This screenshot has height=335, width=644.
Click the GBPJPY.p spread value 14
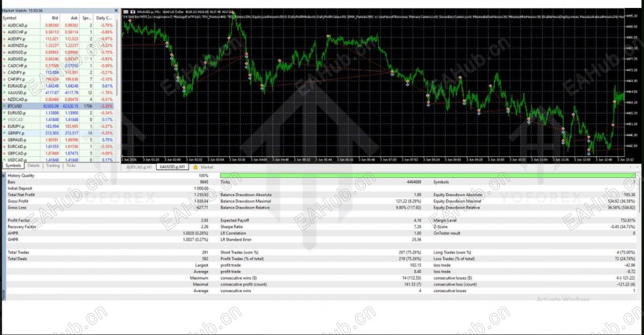click(90, 133)
